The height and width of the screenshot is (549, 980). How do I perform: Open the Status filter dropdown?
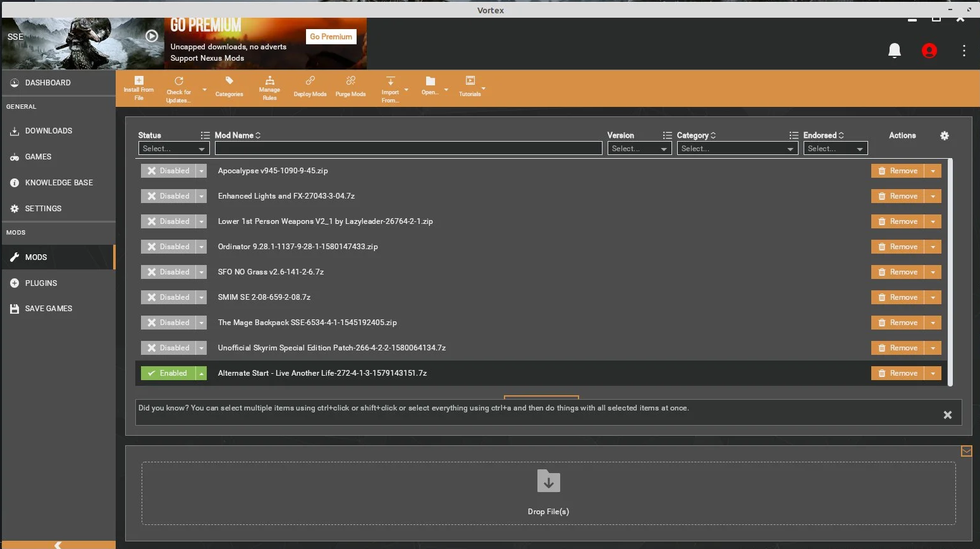(173, 149)
